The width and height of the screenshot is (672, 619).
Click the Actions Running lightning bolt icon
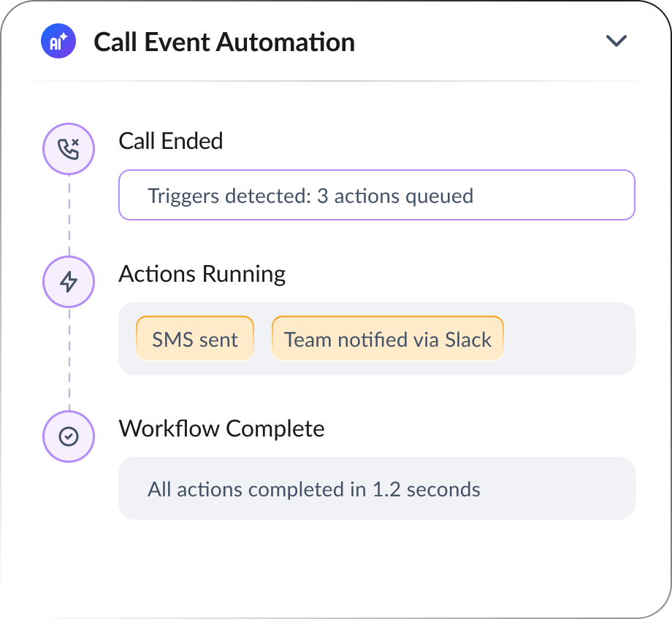pos(69,282)
